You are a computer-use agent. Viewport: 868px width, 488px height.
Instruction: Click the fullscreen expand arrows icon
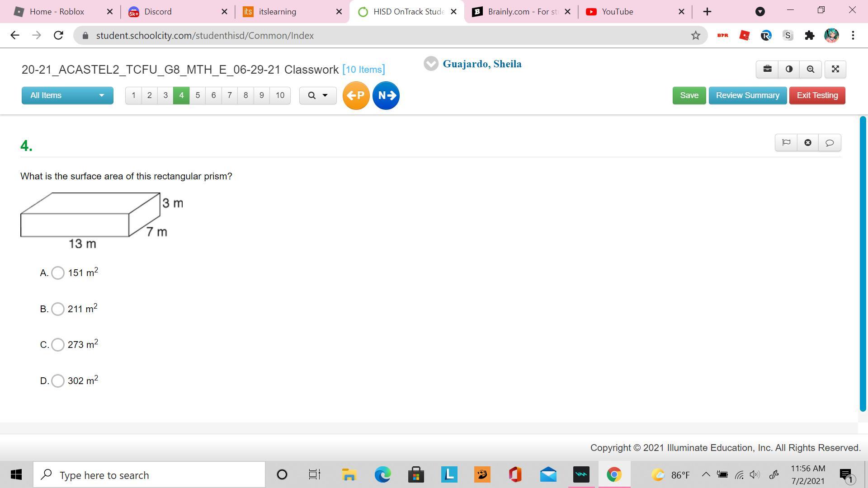pyautogui.click(x=835, y=69)
